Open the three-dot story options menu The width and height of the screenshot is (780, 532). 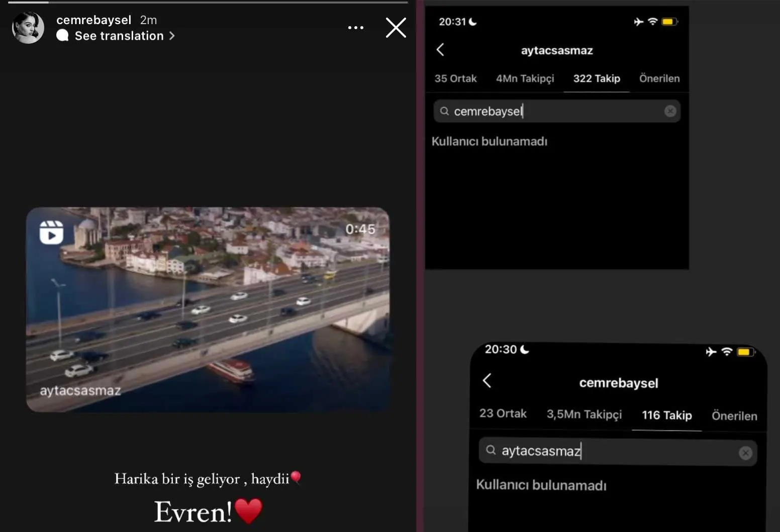click(x=356, y=28)
